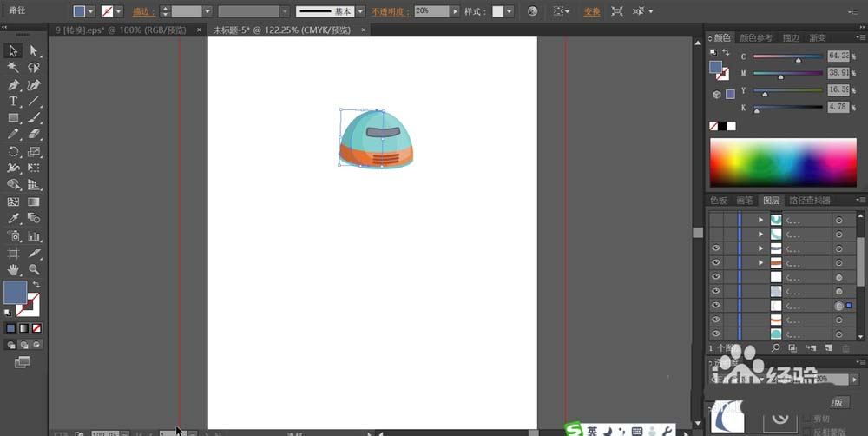Click the Rotate tool
This screenshot has height=436, width=868.
click(x=14, y=151)
